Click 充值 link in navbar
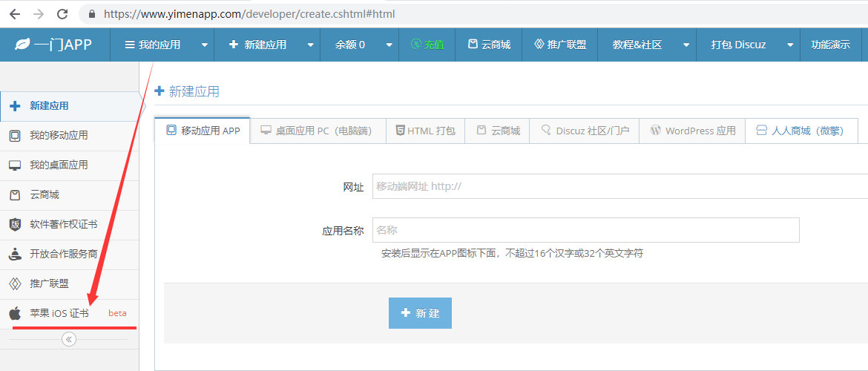 [x=427, y=45]
